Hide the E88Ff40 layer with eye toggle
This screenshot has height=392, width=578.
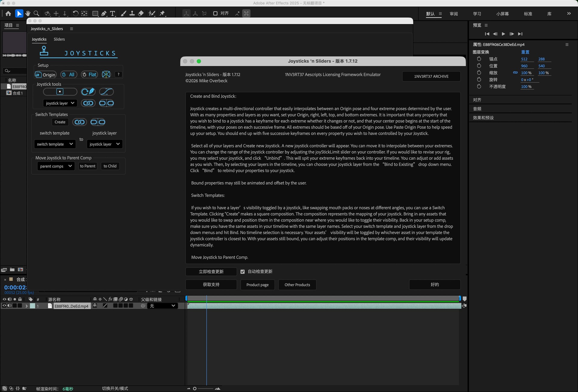coord(4,306)
